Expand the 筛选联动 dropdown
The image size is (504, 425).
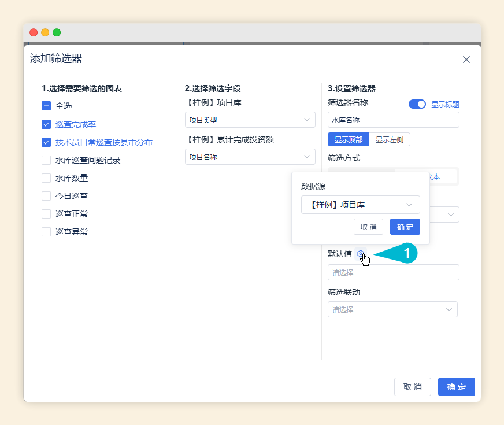click(392, 309)
